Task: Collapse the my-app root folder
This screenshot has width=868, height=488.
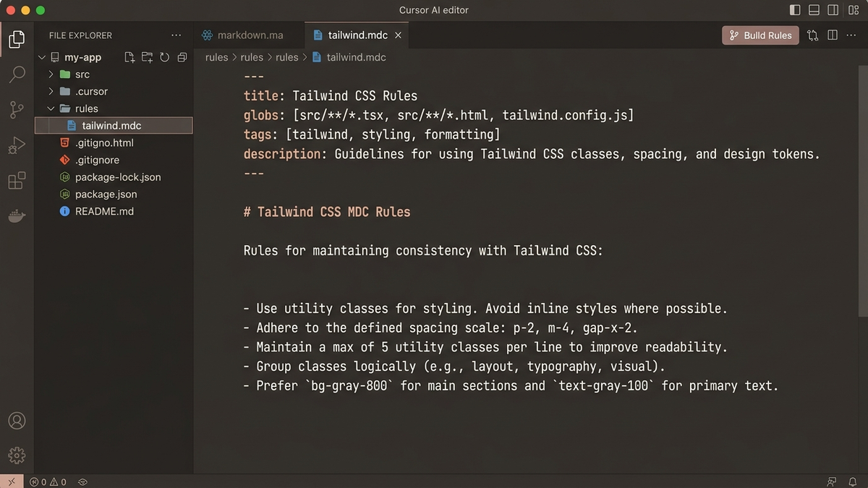Action: (x=41, y=57)
